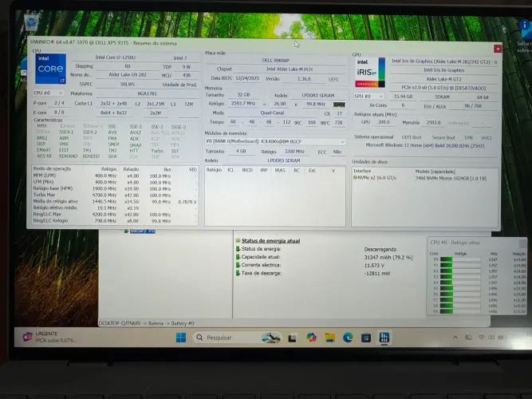Click the Intel Core i7 logo

(50, 69)
